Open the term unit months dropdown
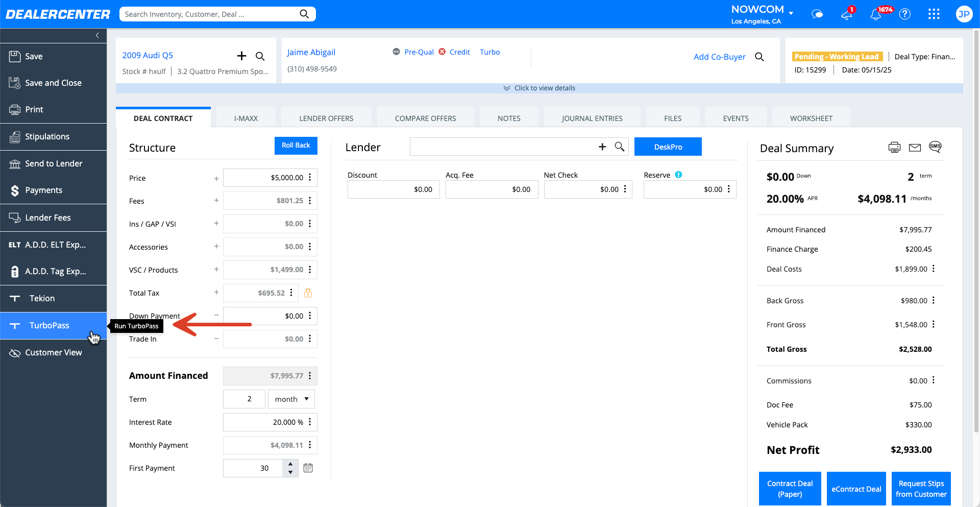 pos(291,399)
